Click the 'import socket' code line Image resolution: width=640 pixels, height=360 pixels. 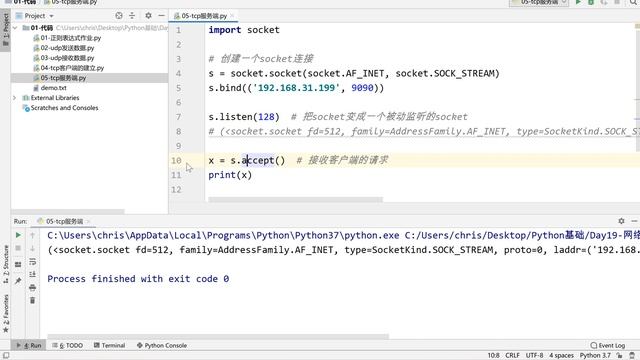(244, 30)
